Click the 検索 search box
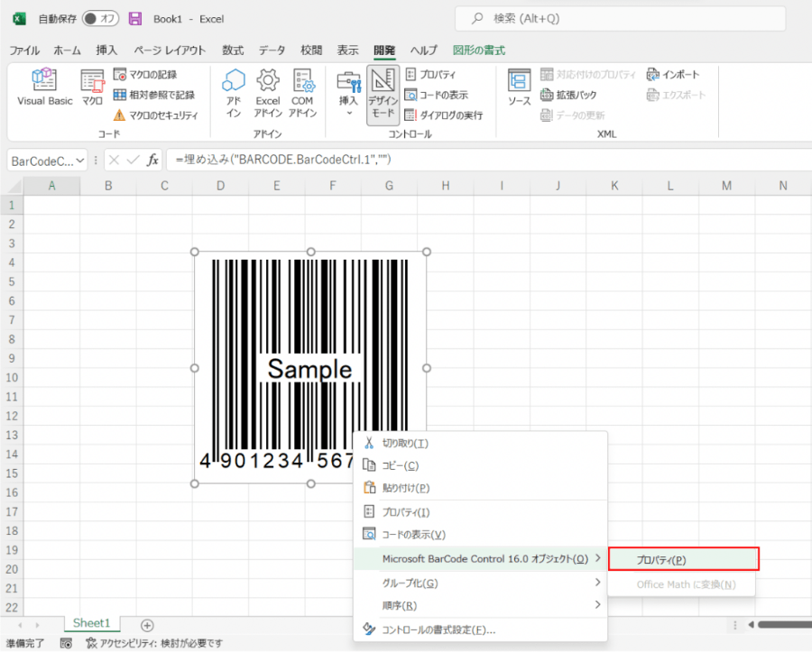812x652 pixels. click(620, 19)
